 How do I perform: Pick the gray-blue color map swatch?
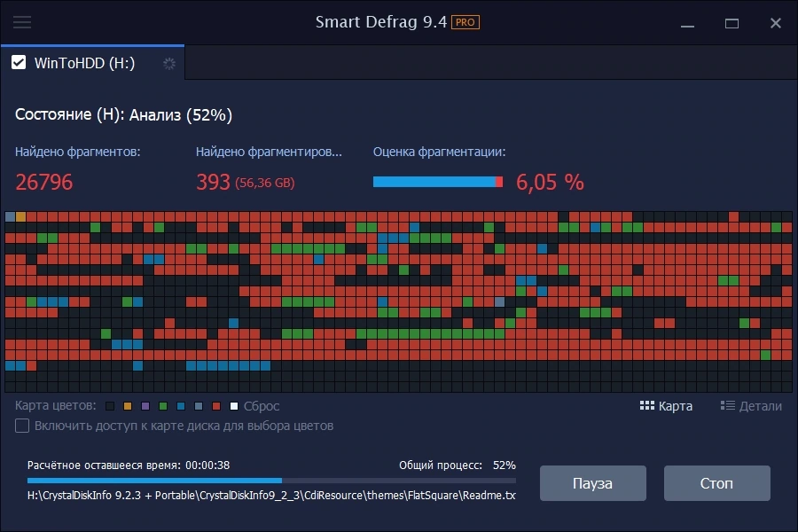click(x=199, y=406)
